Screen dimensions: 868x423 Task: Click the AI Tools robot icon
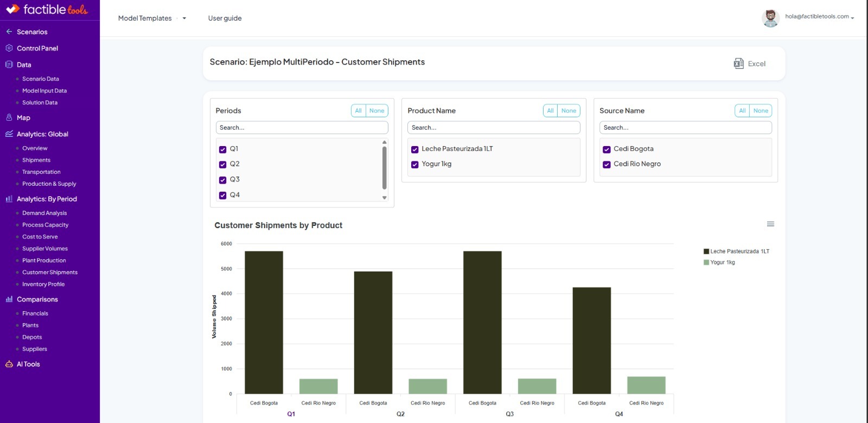pyautogui.click(x=9, y=364)
